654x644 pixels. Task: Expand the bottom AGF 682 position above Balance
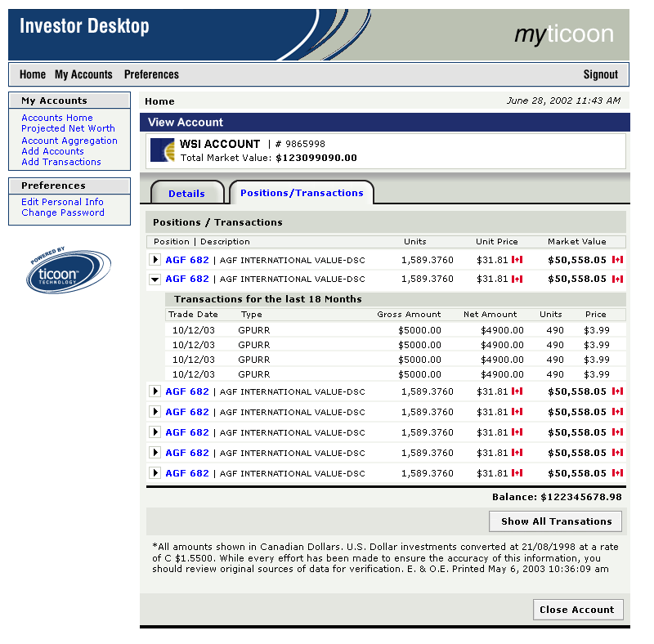[155, 473]
